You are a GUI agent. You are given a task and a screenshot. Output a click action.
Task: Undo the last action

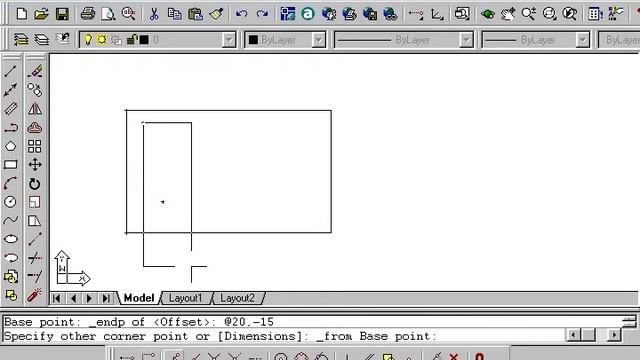(x=242, y=14)
